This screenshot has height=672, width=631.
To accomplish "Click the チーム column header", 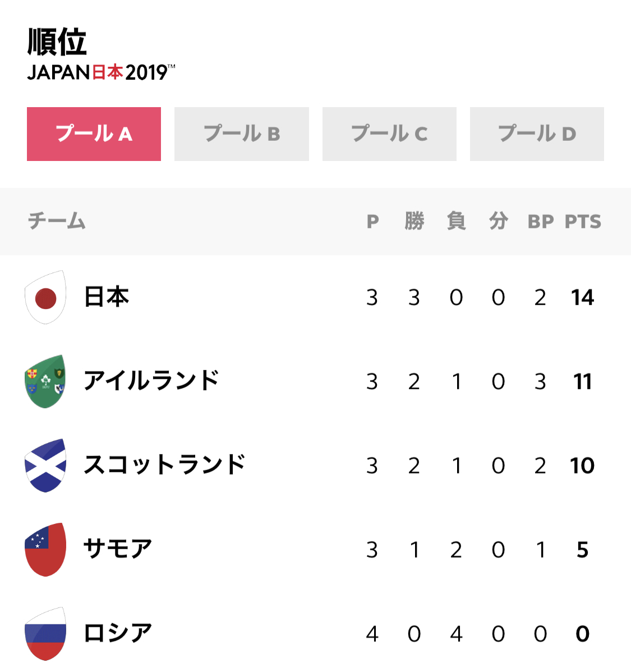I will click(x=57, y=221).
